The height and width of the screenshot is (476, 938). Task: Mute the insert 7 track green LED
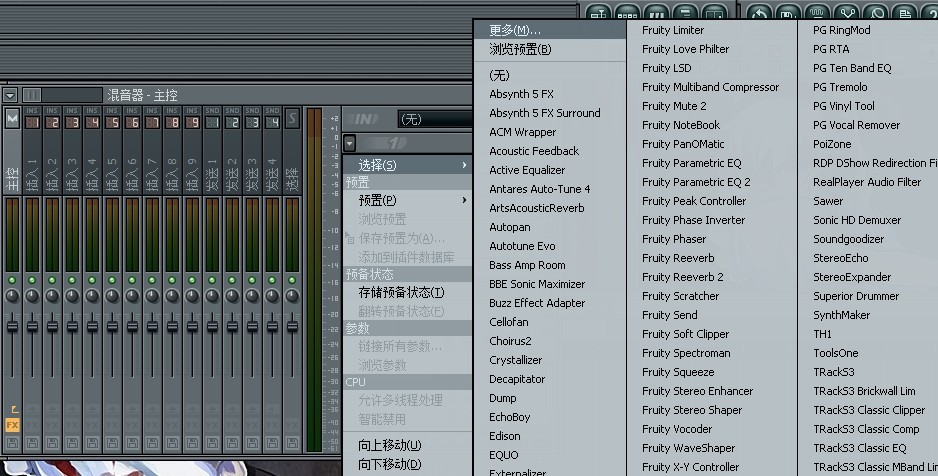(152, 280)
